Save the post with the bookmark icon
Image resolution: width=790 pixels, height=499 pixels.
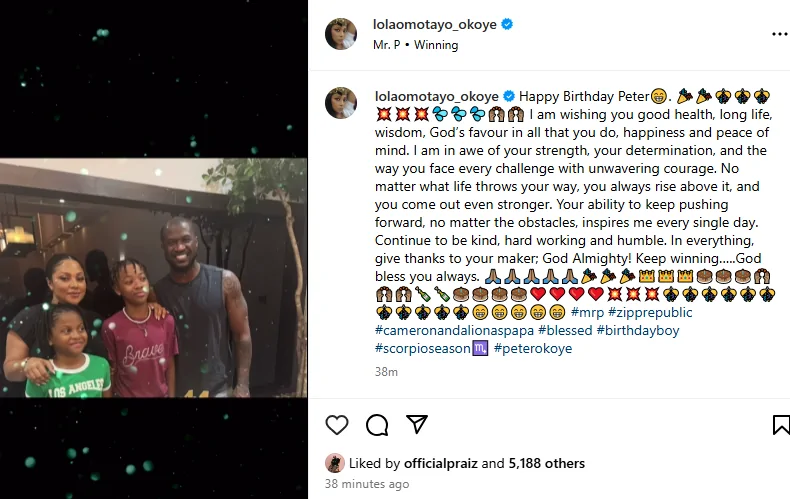781,425
